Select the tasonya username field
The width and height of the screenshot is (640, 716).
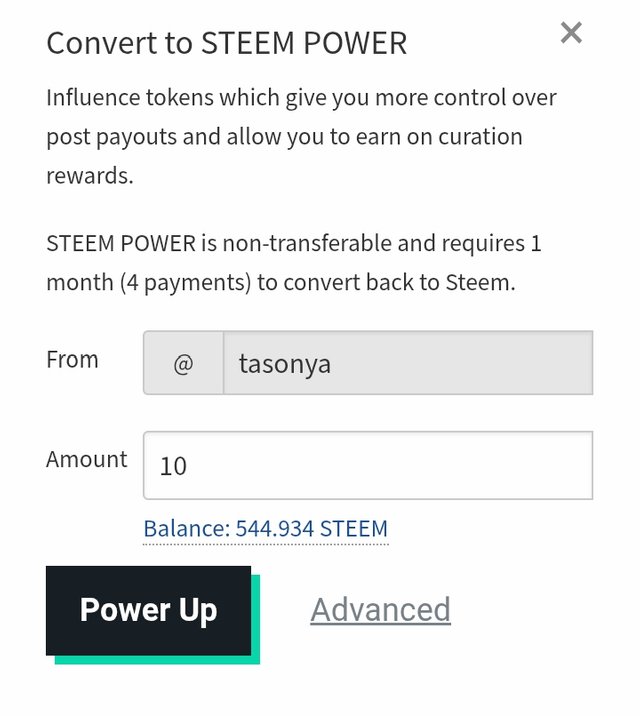(407, 363)
